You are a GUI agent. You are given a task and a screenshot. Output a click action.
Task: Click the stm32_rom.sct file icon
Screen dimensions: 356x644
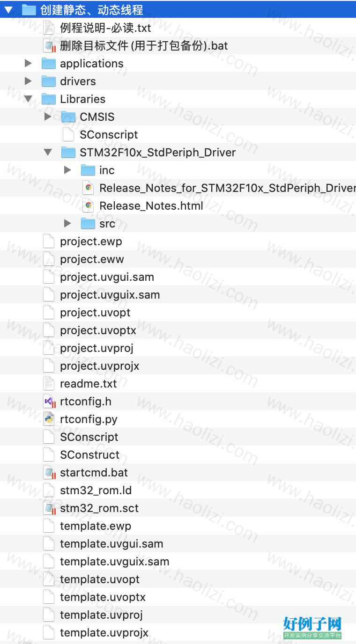pyautogui.click(x=49, y=508)
